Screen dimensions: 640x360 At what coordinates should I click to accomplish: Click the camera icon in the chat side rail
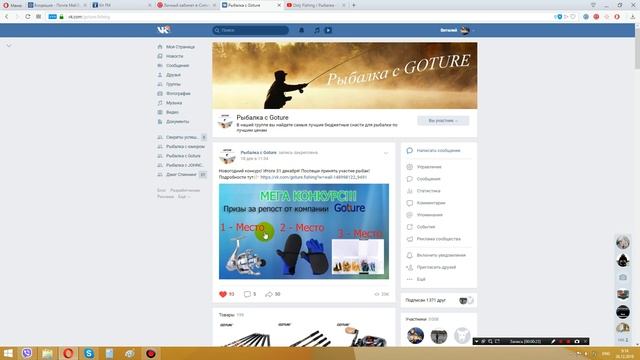pos(623,278)
